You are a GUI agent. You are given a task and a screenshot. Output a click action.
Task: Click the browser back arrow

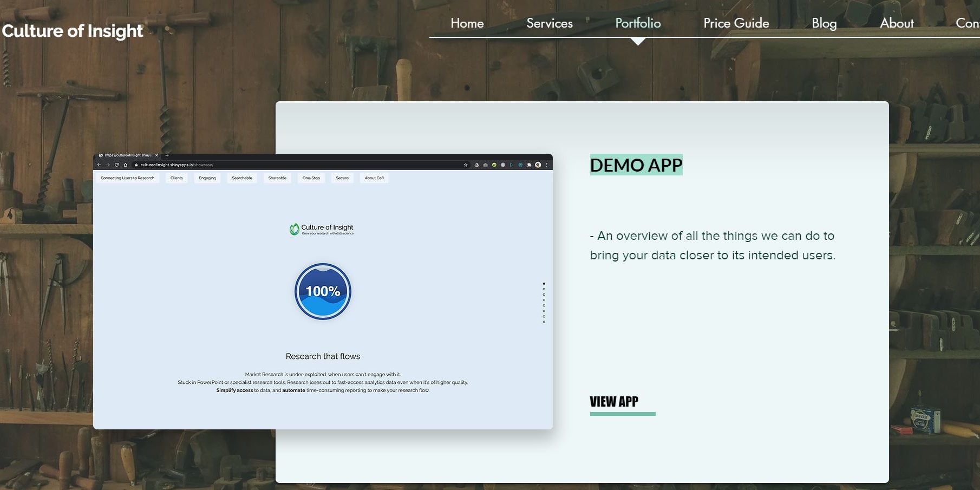(99, 165)
